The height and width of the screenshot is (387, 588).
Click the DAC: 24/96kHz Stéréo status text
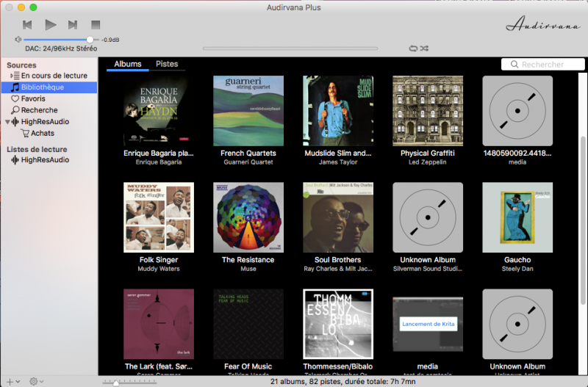(61, 48)
